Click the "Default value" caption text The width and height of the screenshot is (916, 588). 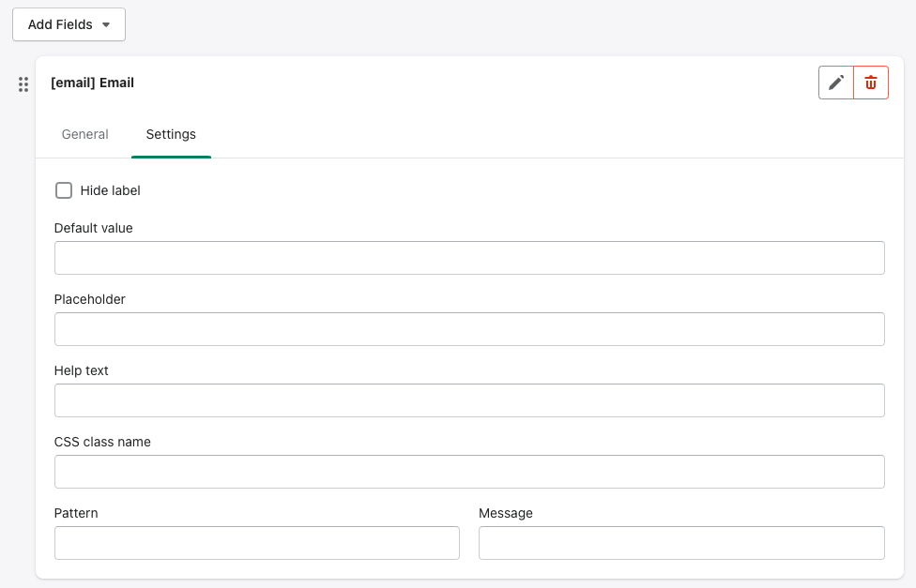[93, 228]
